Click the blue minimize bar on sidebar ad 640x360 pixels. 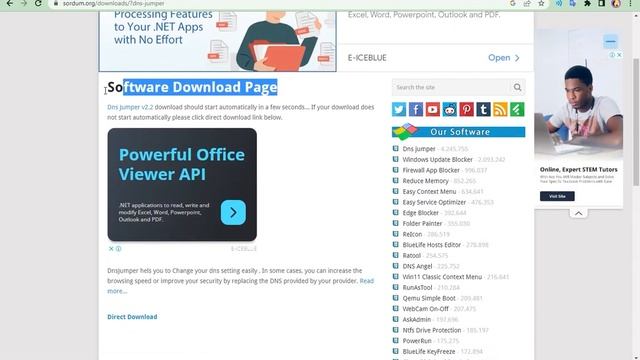pyautogui.click(x=611, y=42)
